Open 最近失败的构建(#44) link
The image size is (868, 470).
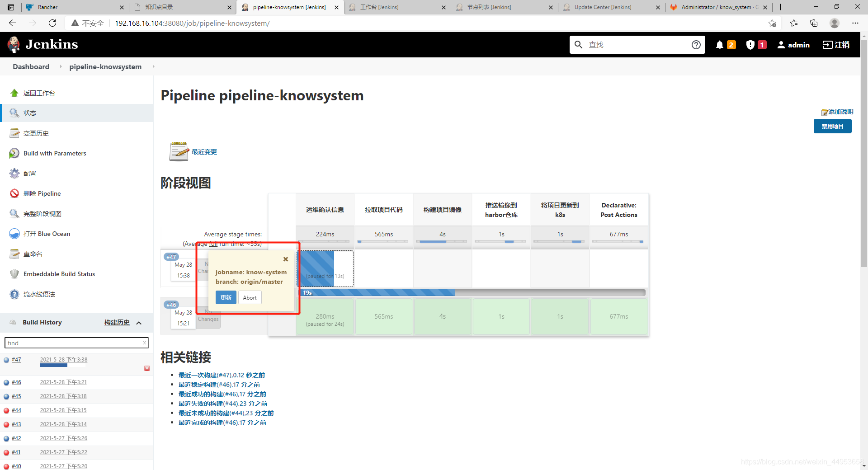coord(223,404)
